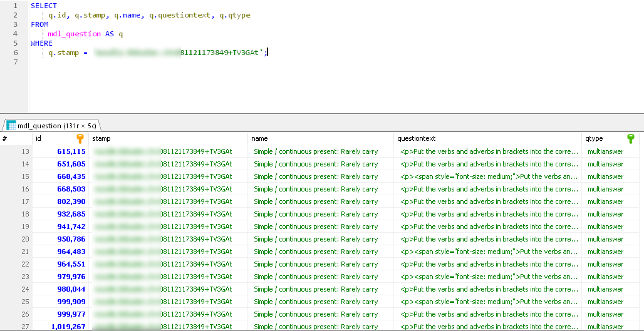Select the name cell in row 14
The image size is (644, 331).
click(x=321, y=164)
